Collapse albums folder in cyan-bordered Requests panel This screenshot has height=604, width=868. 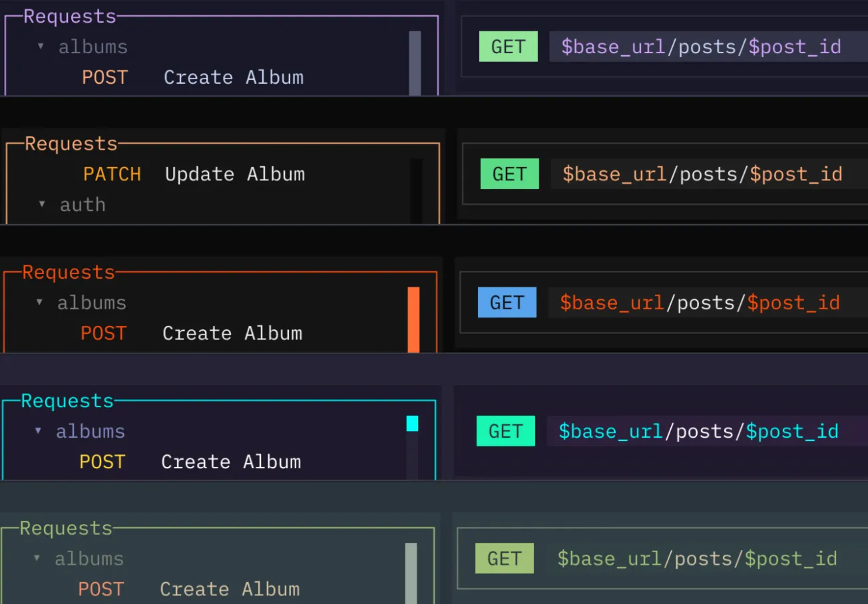click(38, 430)
